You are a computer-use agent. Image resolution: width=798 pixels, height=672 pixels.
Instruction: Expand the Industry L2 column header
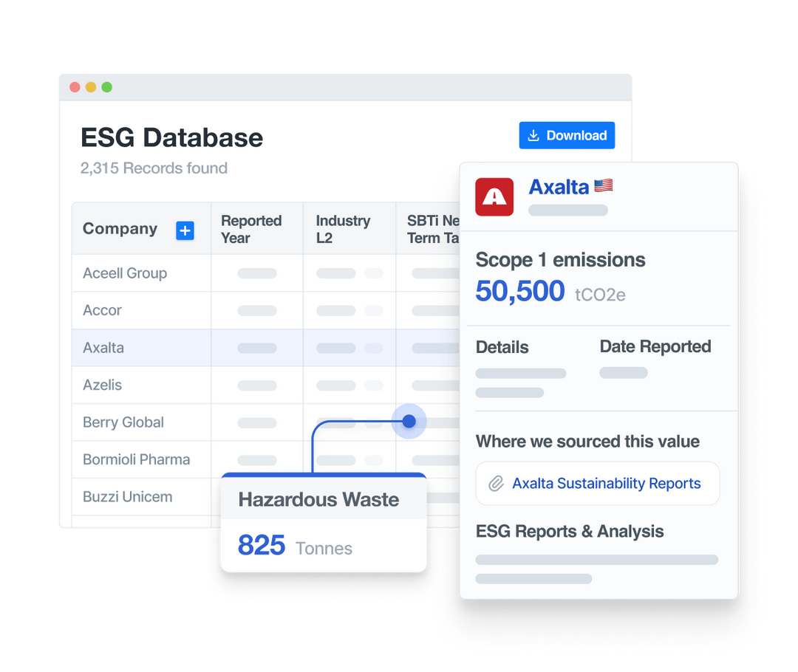[343, 228]
